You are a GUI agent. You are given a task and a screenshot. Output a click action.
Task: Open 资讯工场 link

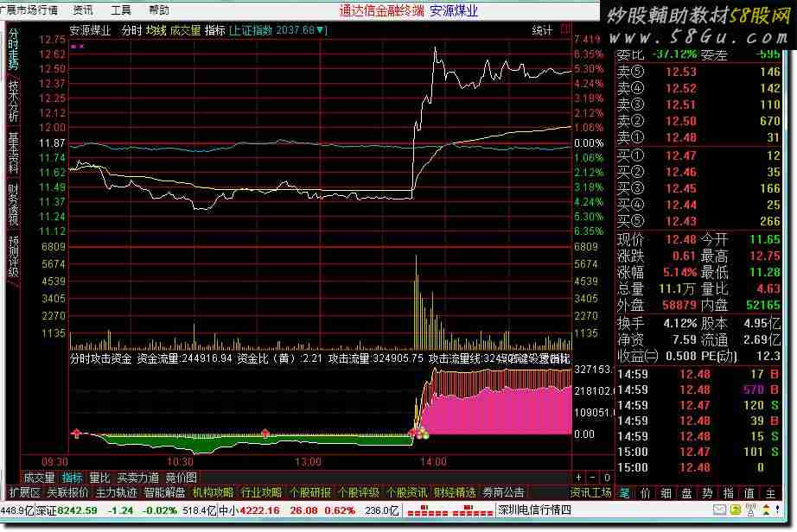590,492
